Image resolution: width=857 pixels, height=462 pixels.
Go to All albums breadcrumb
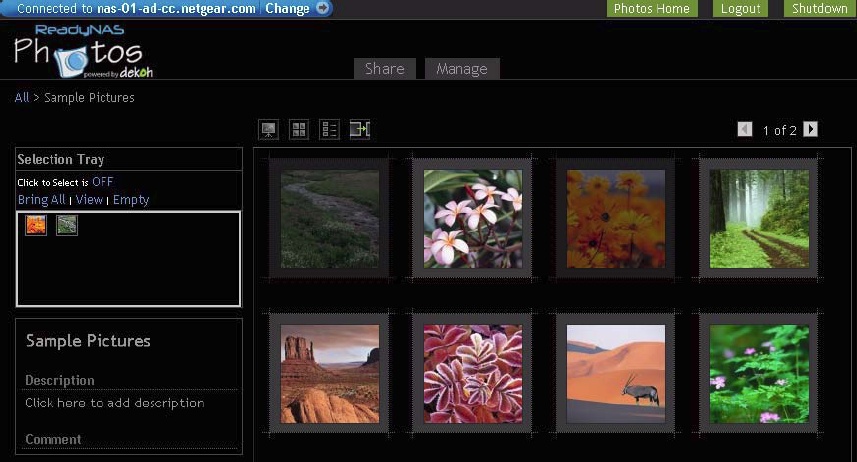click(22, 97)
